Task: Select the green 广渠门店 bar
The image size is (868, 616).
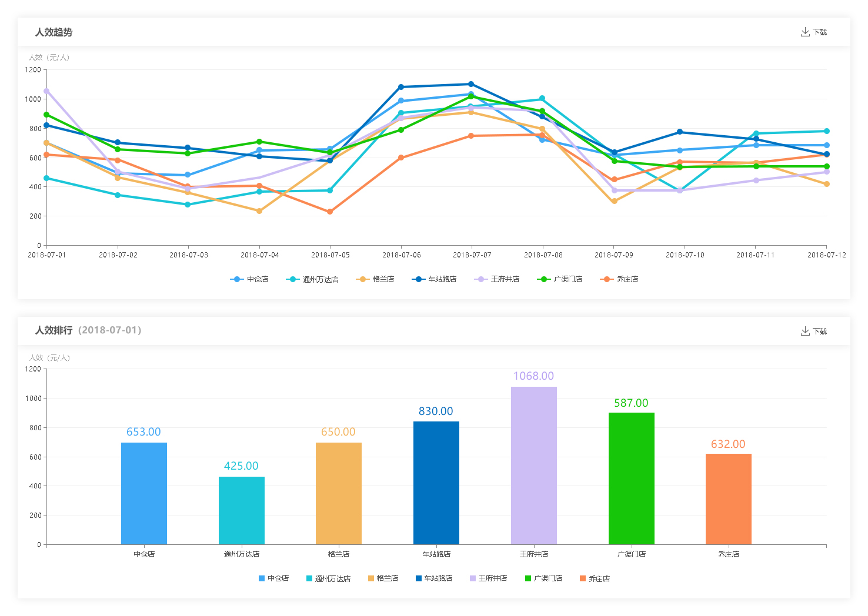Action: 632,478
